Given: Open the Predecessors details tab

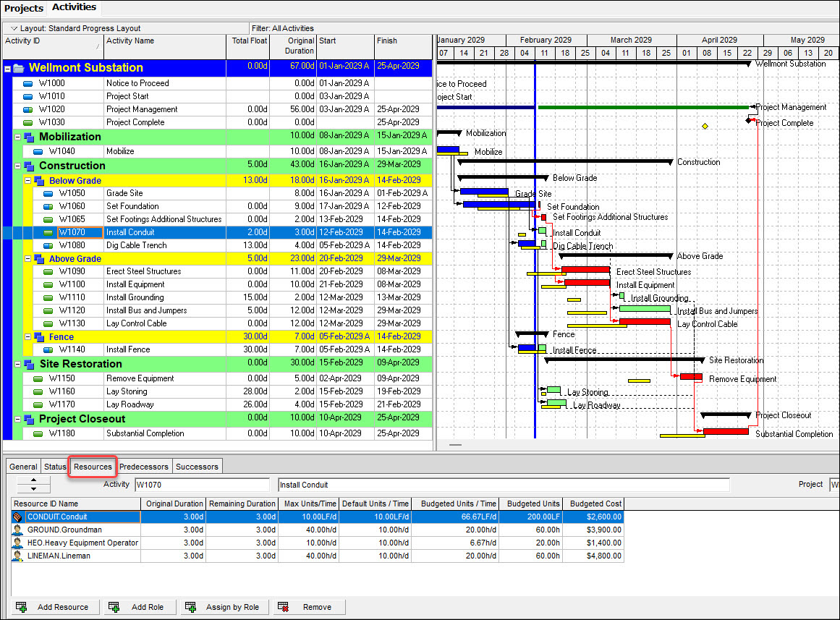Looking at the screenshot, I should coord(143,467).
